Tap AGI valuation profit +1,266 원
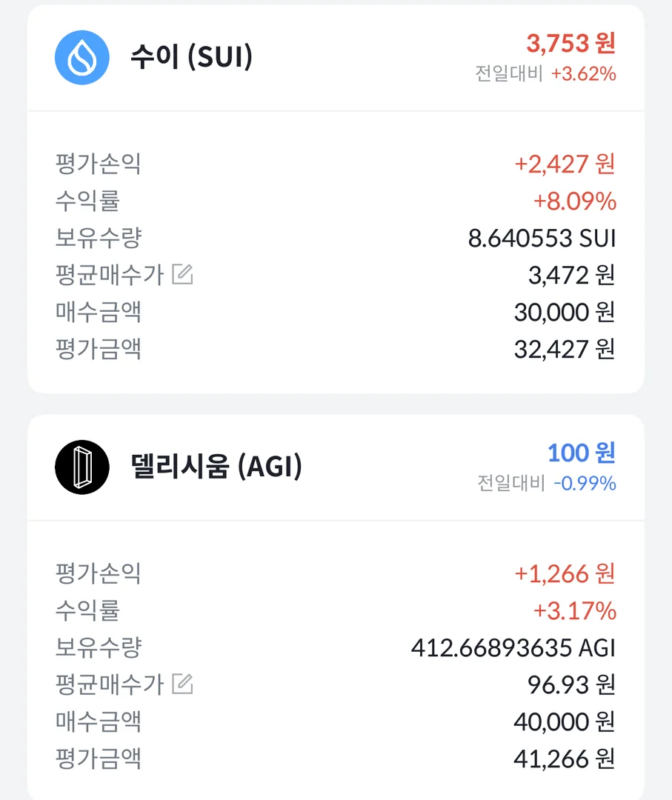Screen dimensions: 672x800 coord(565,573)
